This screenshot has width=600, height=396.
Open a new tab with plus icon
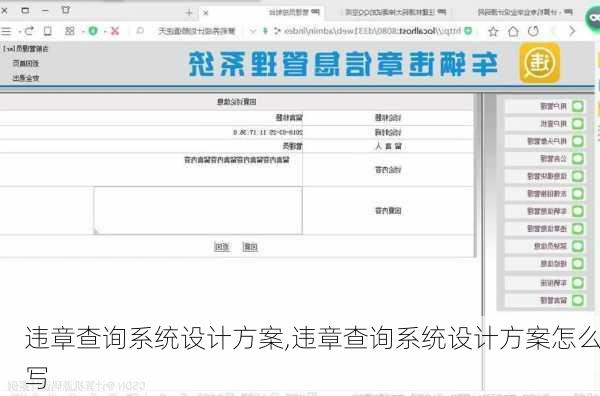(189, 13)
